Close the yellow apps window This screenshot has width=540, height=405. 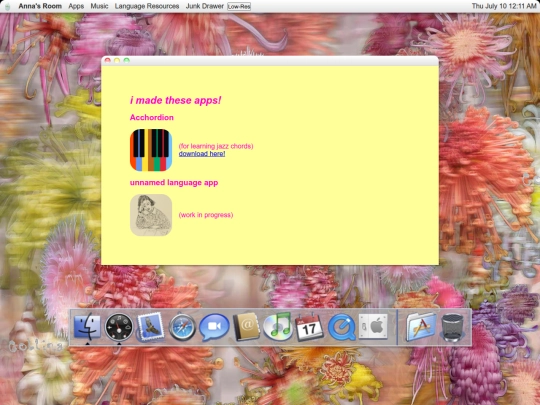[107, 61]
